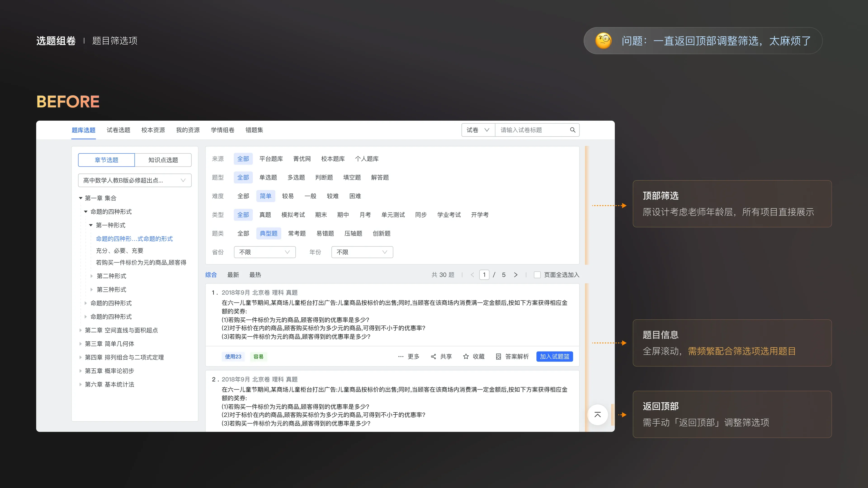Collapse 第一章 集合 tree node

80,198
